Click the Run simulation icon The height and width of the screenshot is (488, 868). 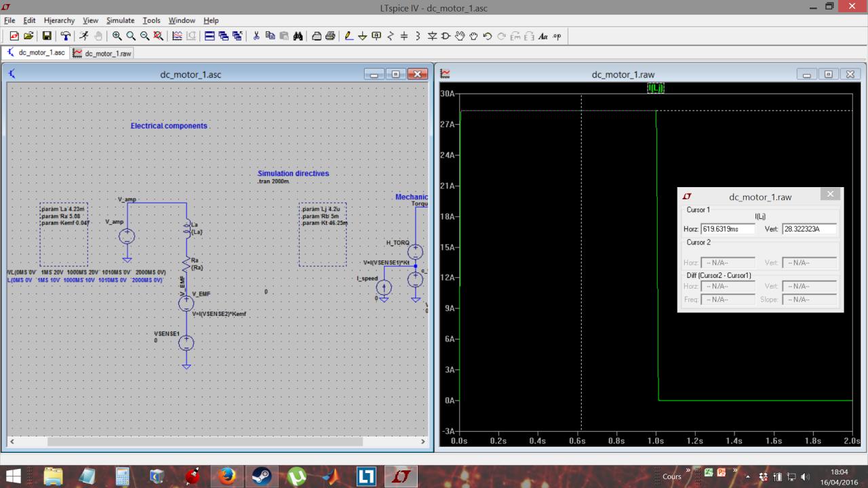(83, 36)
